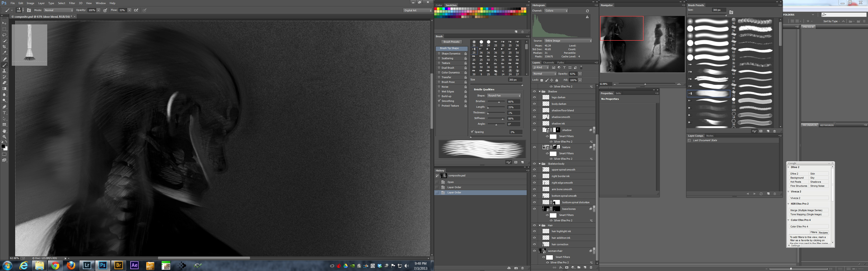
Task: Select the Lasso tool
Action: 4,35
